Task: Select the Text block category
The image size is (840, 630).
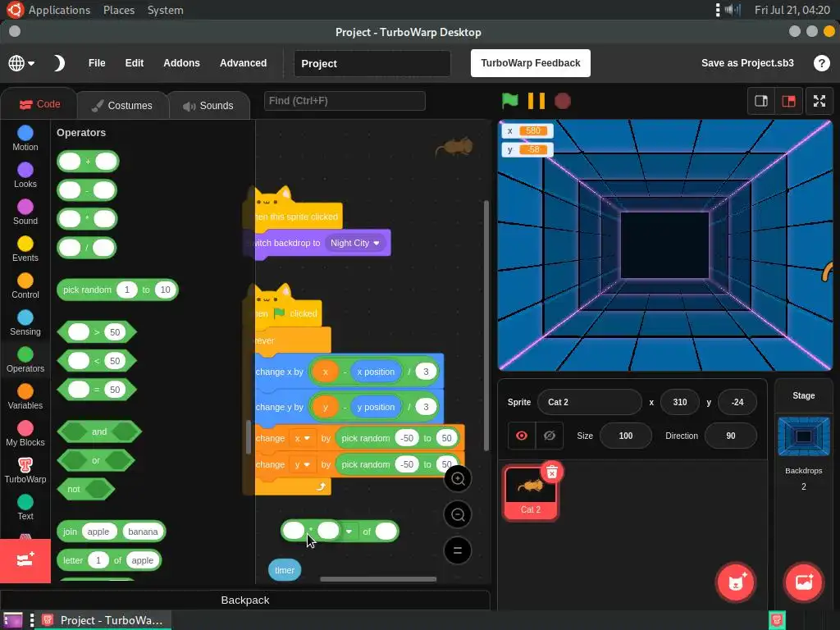Action: 25,508
